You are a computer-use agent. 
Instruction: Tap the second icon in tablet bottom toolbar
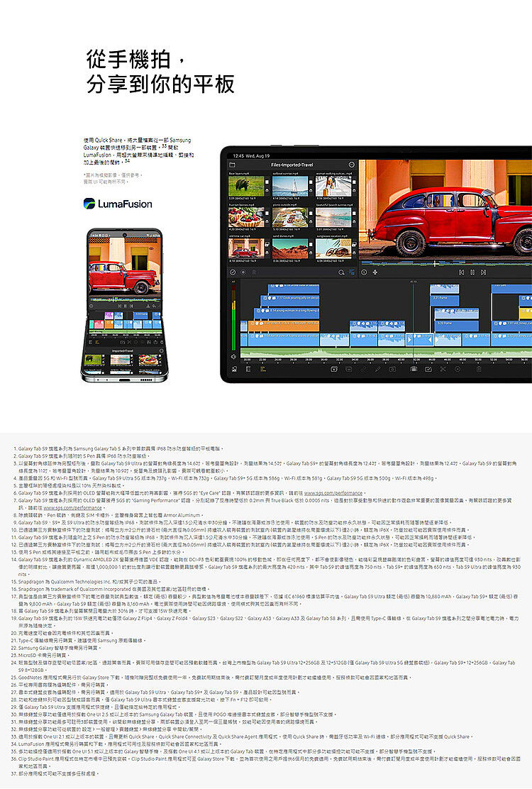click(248, 369)
